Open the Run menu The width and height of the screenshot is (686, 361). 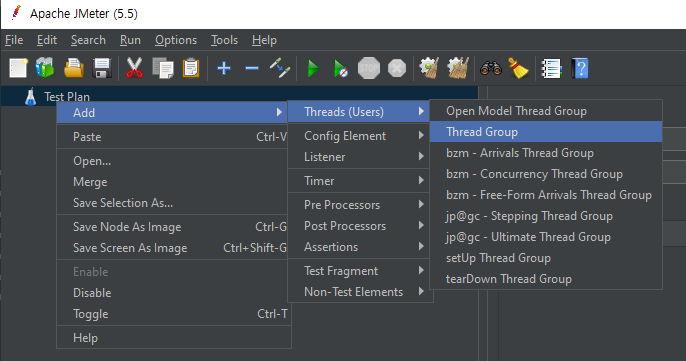coord(130,40)
